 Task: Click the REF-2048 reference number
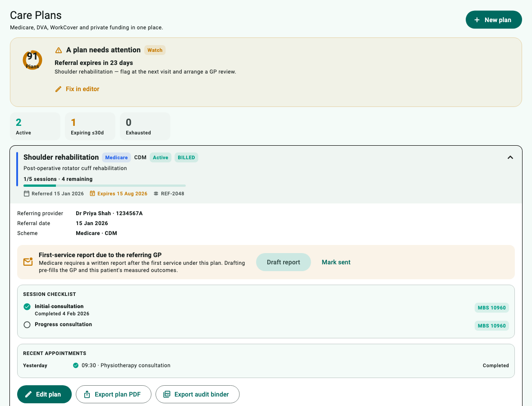pos(172,194)
